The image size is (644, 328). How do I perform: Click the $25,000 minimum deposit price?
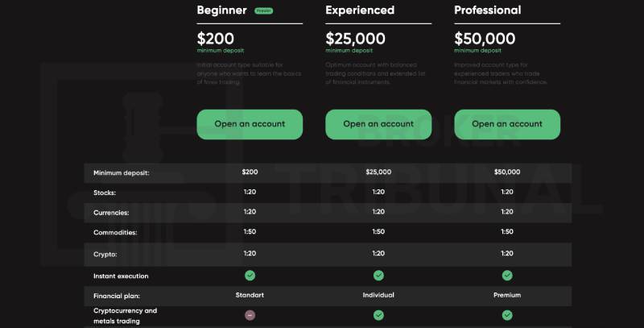355,39
